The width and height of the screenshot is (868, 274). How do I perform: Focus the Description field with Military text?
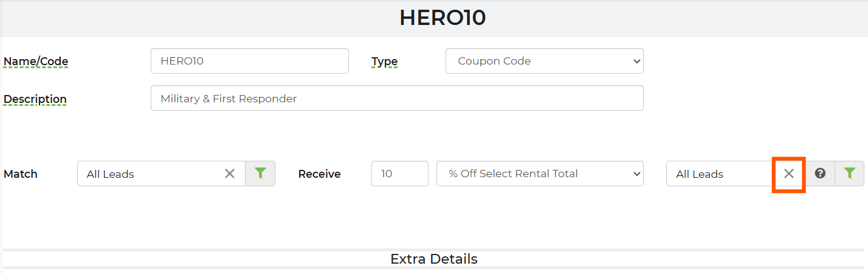coord(396,98)
